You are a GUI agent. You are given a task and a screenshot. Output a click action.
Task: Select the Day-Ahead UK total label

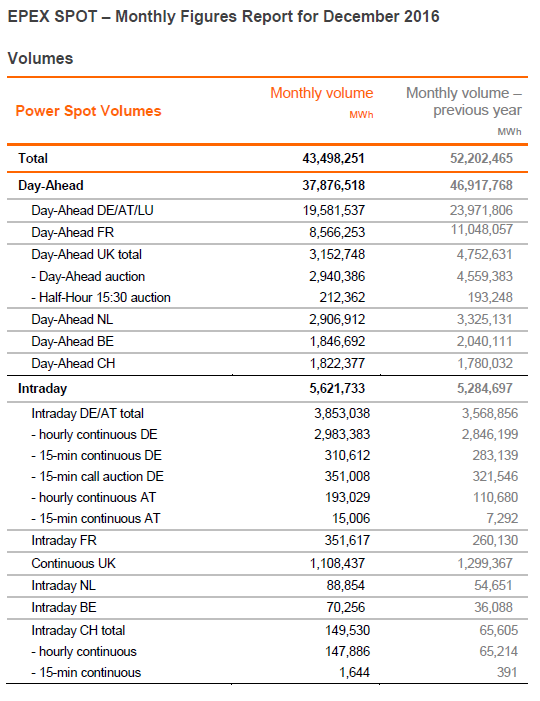(86, 254)
